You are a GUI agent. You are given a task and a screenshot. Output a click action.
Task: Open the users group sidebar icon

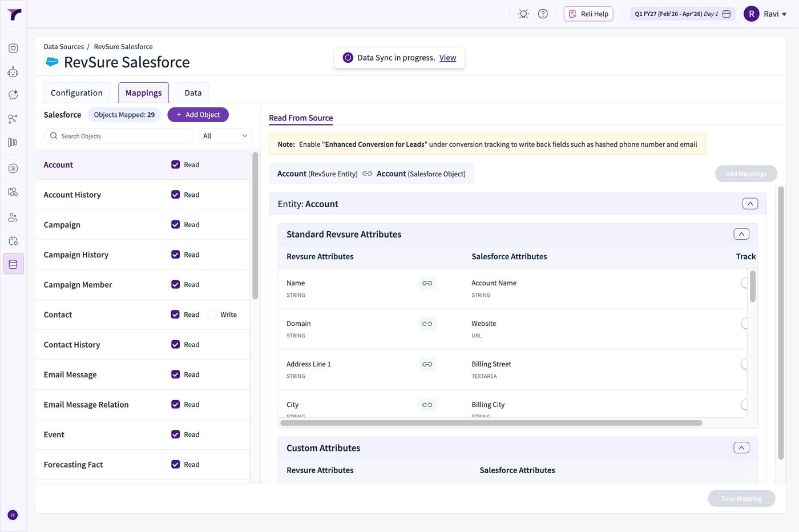point(13,217)
